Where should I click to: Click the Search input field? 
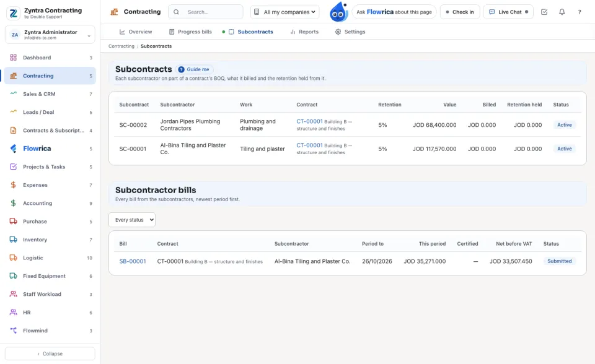click(206, 12)
